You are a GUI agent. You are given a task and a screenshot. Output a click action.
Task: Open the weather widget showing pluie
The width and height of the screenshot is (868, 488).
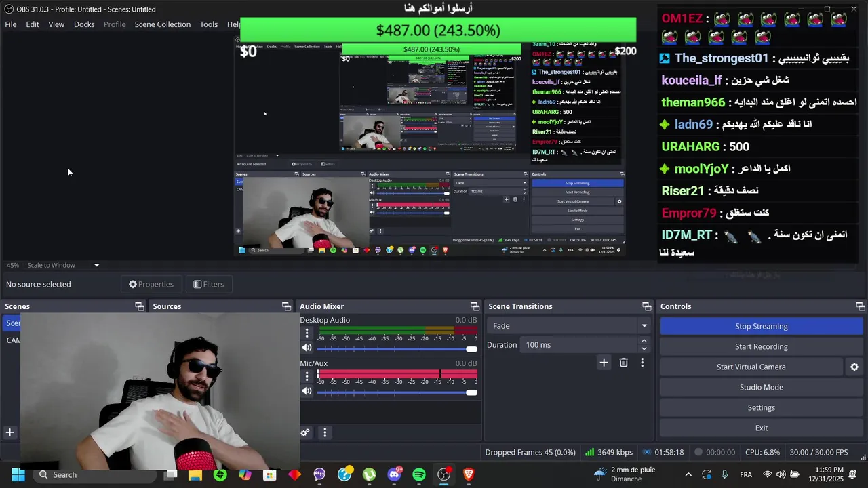[624, 474]
